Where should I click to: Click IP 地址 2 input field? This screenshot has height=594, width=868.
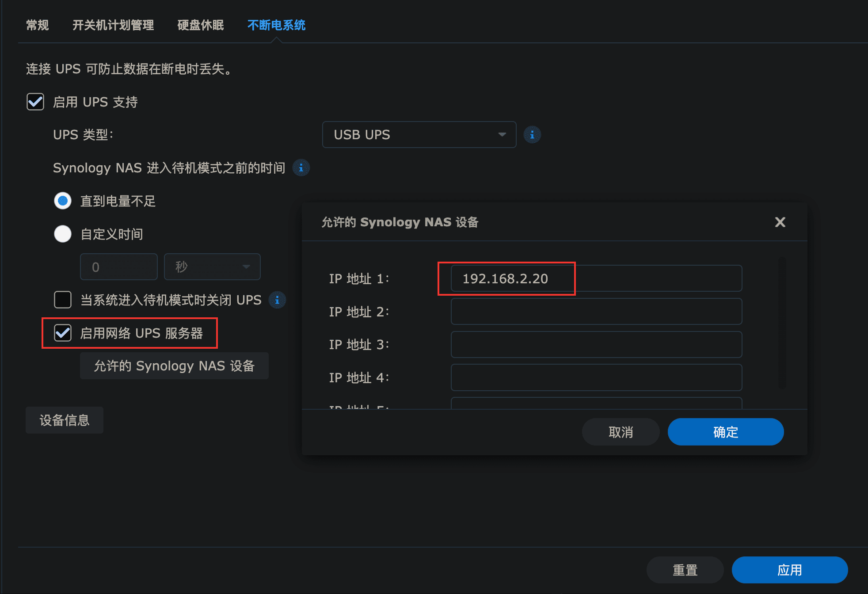tap(596, 312)
